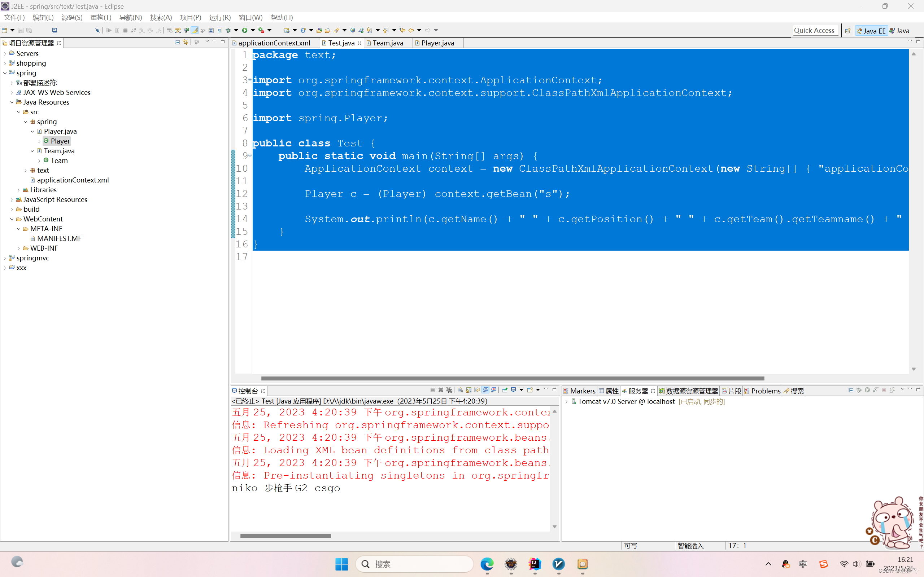Click Collapse All in project explorer
The width and height of the screenshot is (924, 577).
(177, 42)
